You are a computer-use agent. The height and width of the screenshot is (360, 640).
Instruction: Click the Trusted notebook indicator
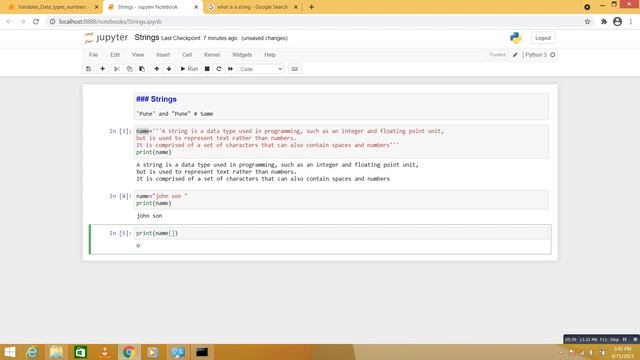click(497, 55)
